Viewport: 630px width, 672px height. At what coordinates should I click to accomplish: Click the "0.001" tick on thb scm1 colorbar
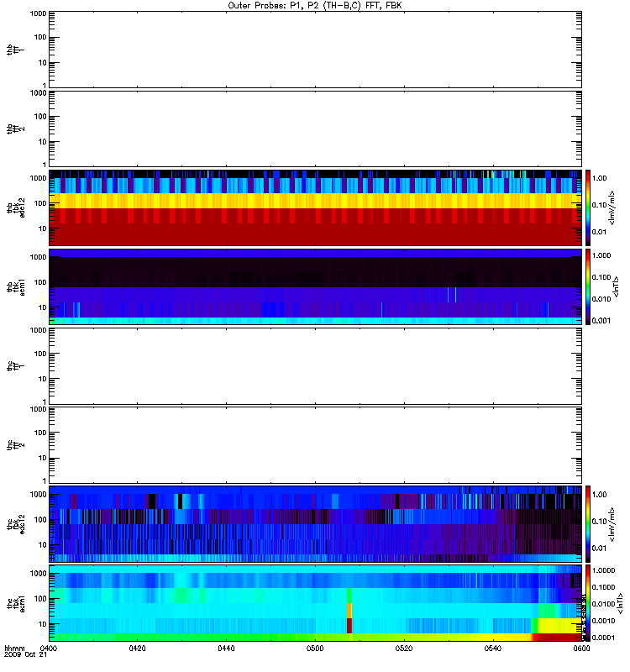click(x=601, y=321)
